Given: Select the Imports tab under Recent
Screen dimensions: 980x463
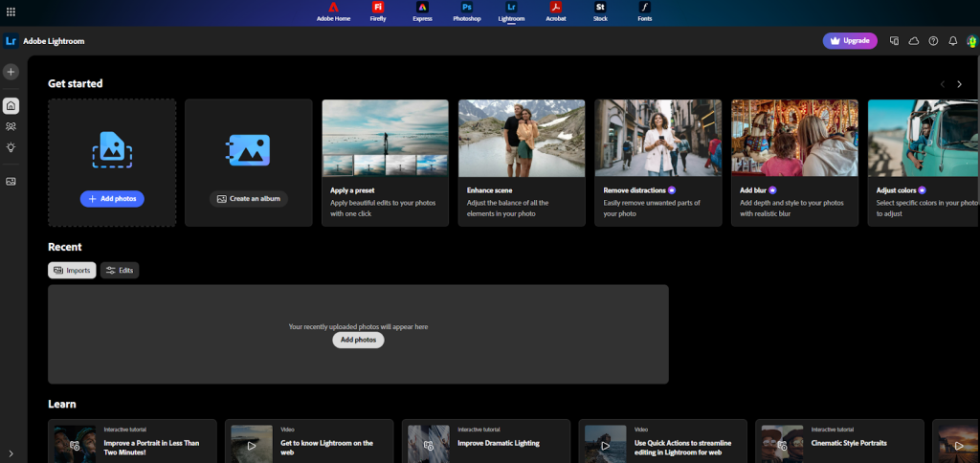Looking at the screenshot, I should 72,271.
